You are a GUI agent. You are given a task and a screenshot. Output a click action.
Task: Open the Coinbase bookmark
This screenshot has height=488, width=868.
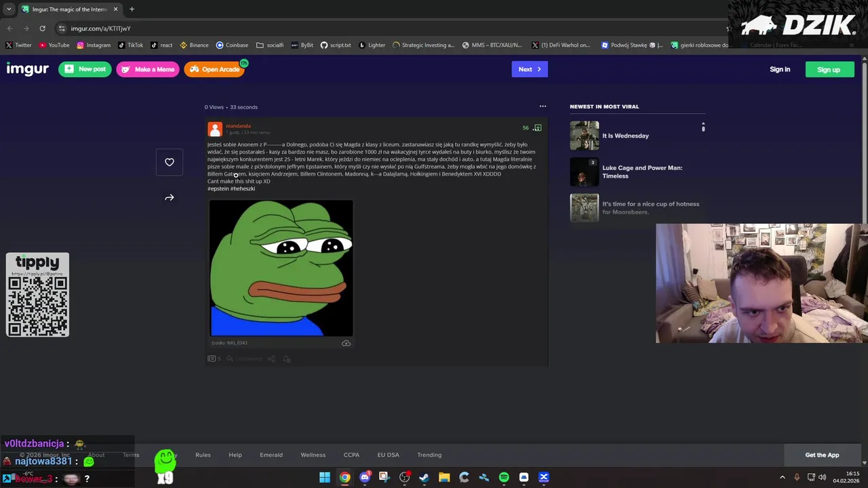point(232,45)
